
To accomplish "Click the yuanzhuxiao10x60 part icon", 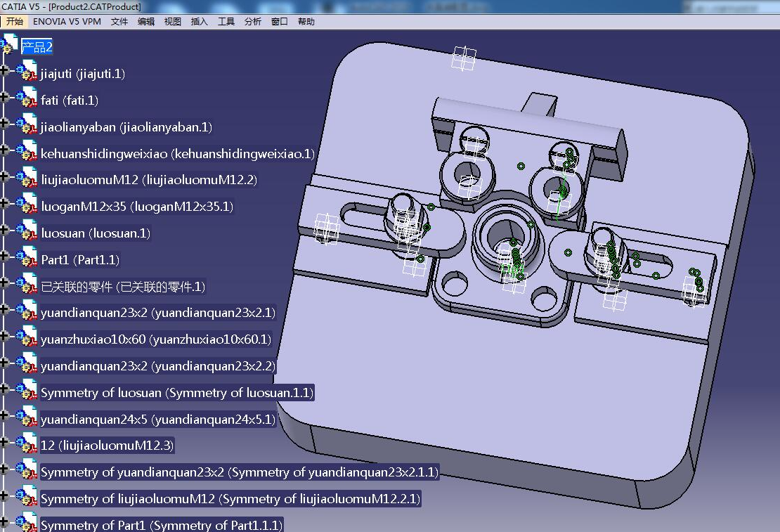I will click(27, 337).
